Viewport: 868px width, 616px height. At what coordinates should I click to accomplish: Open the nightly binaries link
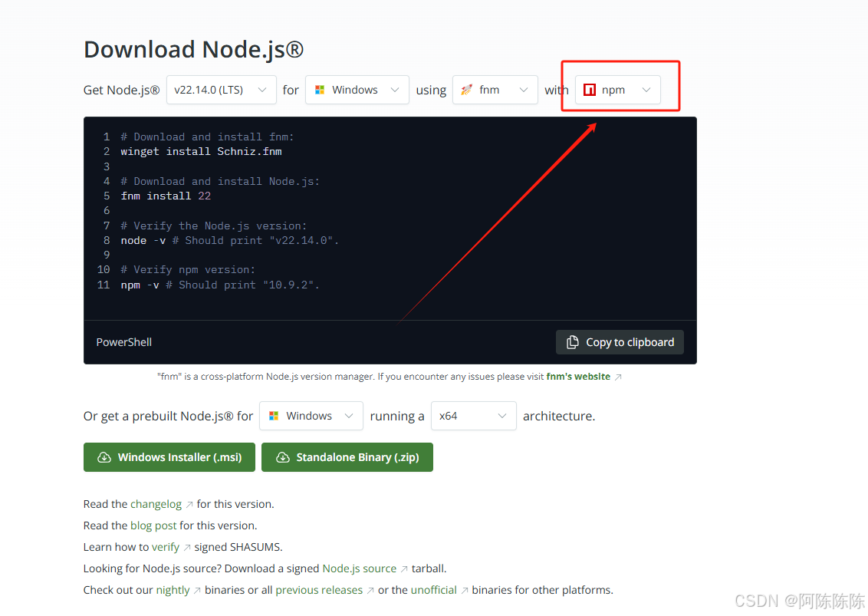173,590
